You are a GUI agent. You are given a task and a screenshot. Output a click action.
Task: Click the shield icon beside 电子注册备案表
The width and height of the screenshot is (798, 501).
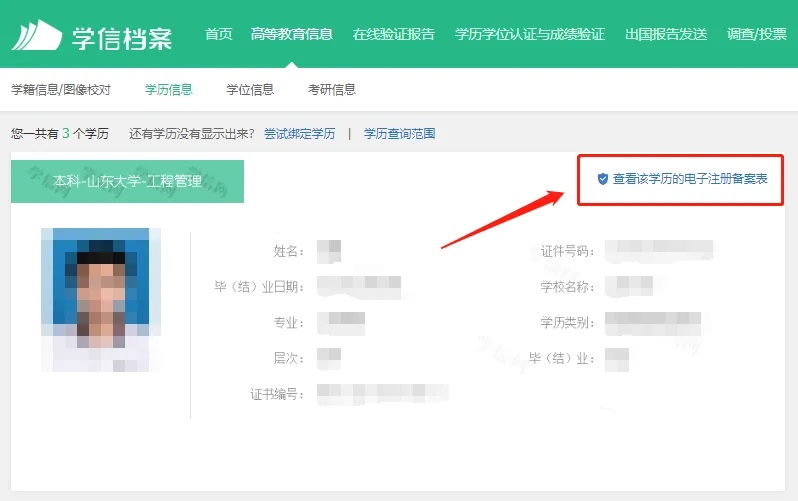(603, 179)
